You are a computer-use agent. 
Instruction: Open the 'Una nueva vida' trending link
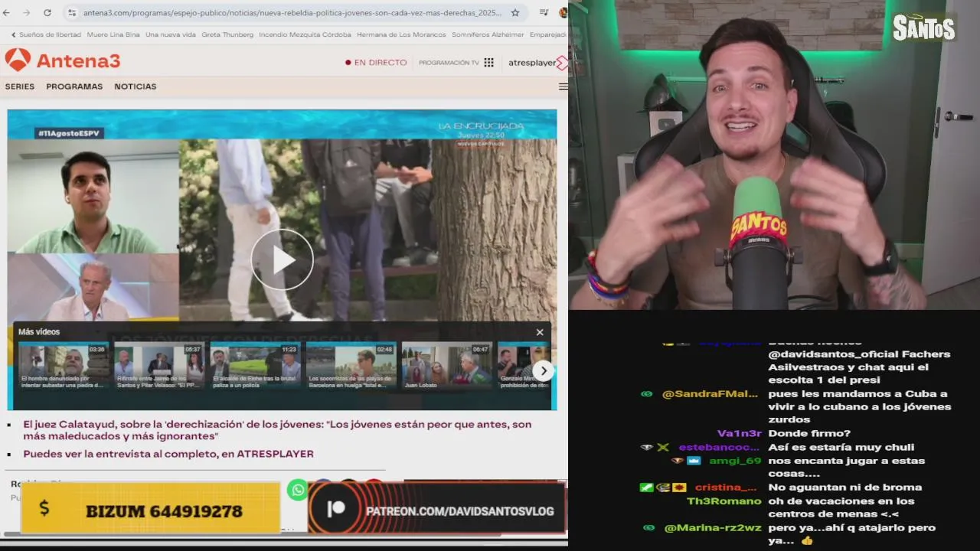171,34
